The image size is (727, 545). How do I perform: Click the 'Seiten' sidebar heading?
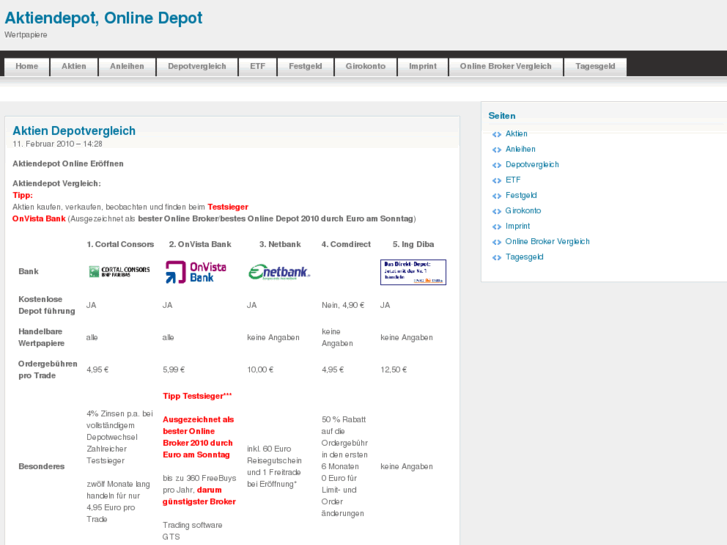point(502,116)
